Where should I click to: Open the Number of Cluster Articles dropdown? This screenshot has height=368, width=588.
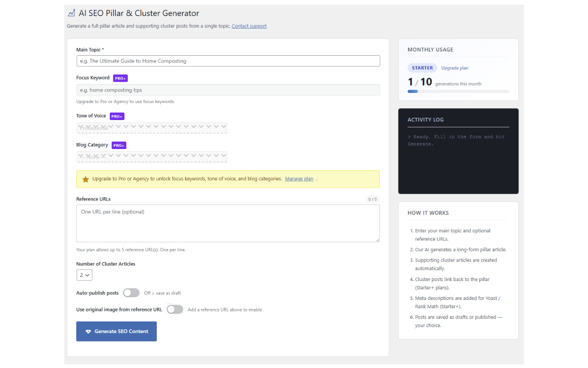click(x=84, y=275)
